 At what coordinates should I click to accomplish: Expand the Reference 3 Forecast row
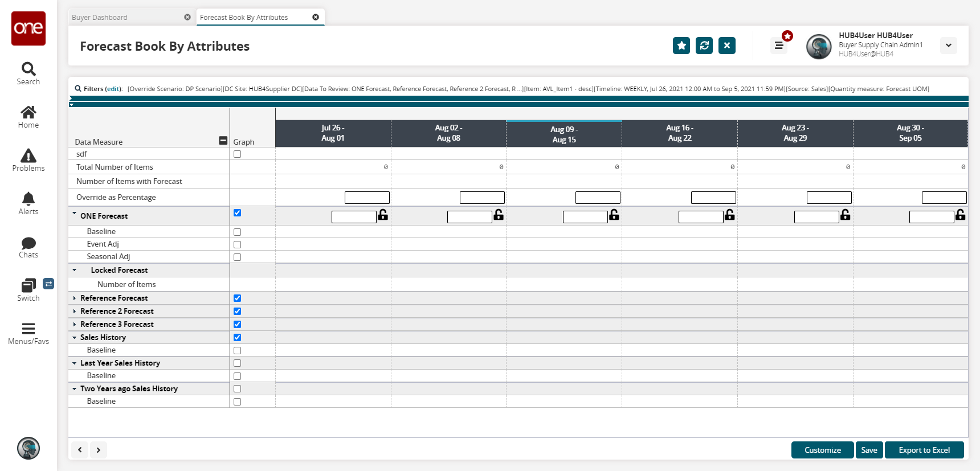point(74,324)
